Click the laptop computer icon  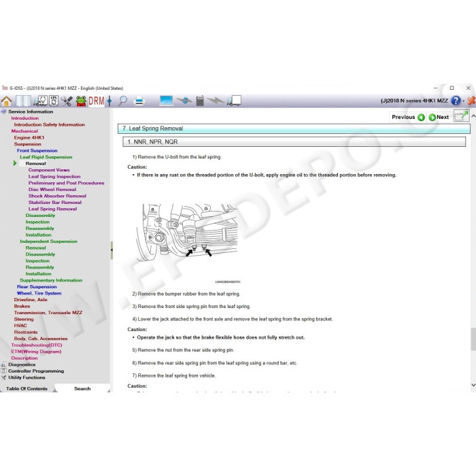(x=166, y=101)
